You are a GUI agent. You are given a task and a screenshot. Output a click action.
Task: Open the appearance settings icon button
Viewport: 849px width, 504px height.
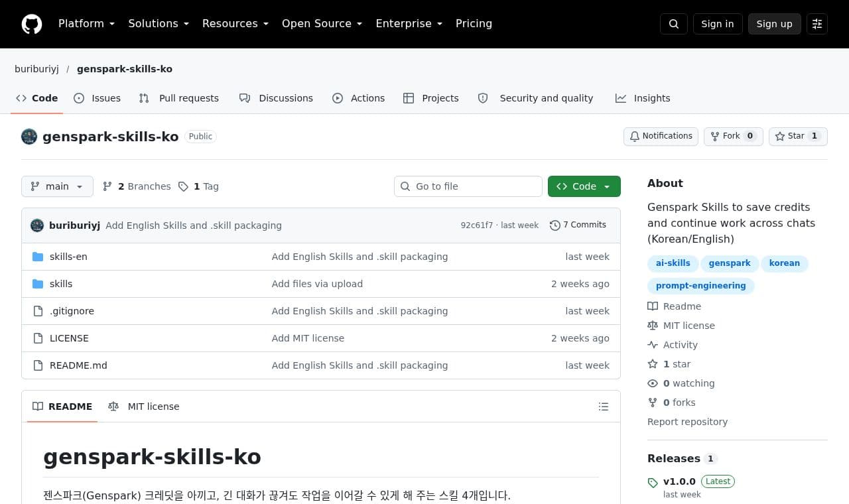coord(817,24)
